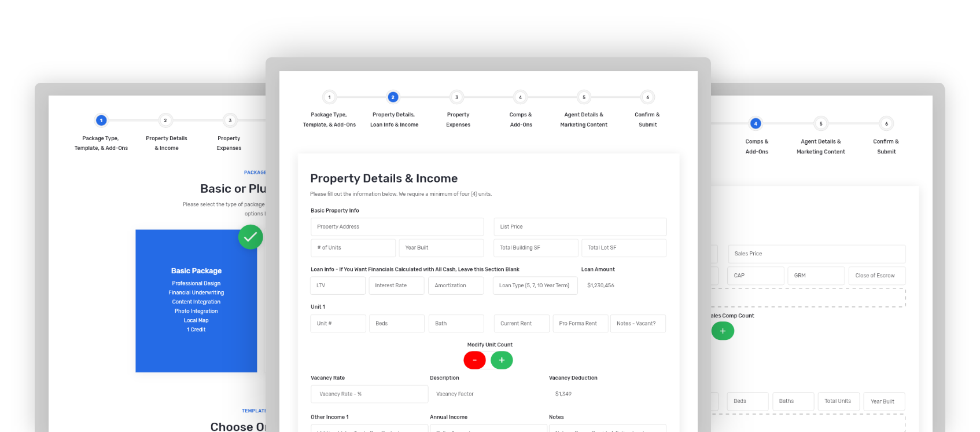Click step 6 Confirm & Submit in right window
The height and width of the screenshot is (432, 980).
point(886,123)
